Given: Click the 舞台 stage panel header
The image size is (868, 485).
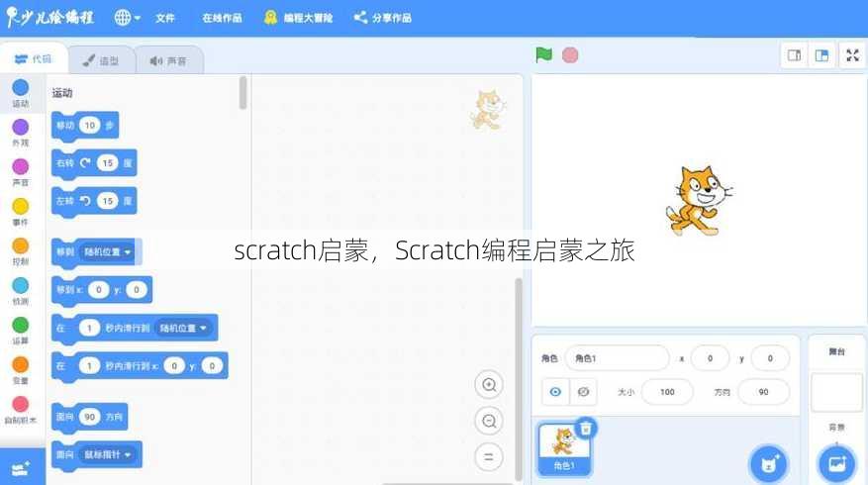Looking at the screenshot, I should coord(836,351).
